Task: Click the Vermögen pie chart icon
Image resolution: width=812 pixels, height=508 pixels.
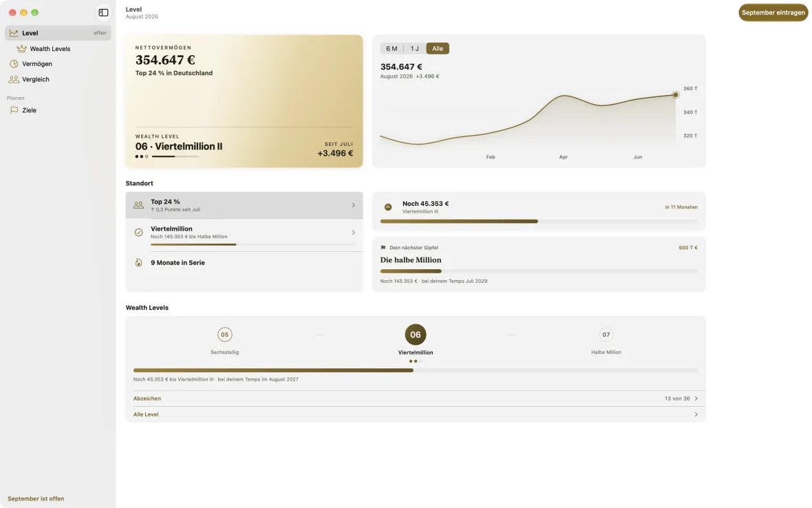Action: pos(14,64)
